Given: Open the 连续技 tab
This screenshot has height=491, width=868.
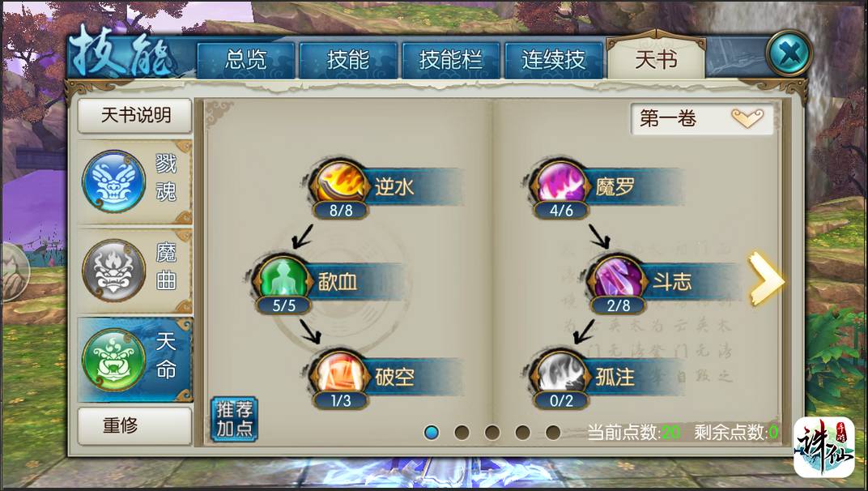Looking at the screenshot, I should [x=553, y=60].
